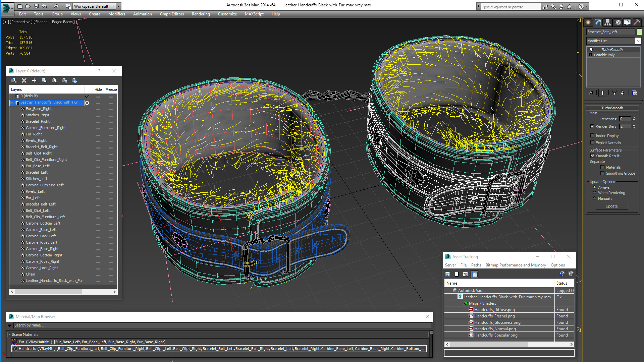Disable the Smooth Result checkbox
644x362 pixels.
(x=592, y=156)
